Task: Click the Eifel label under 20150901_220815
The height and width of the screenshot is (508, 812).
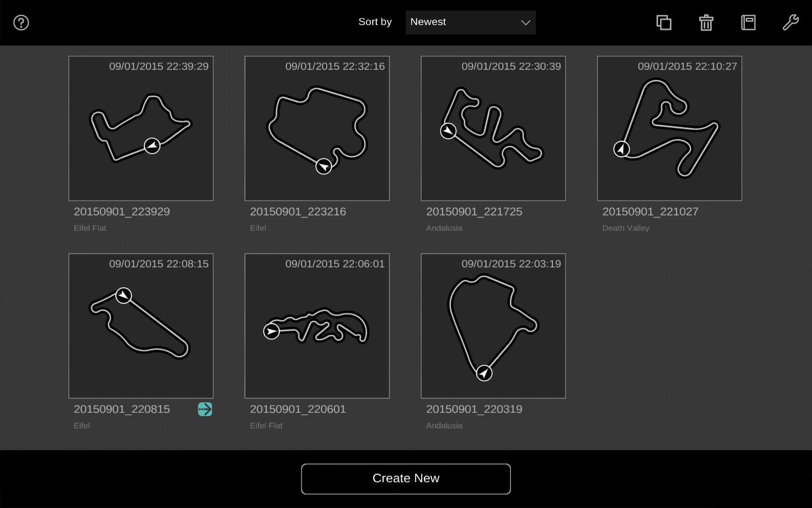Action: tap(82, 425)
